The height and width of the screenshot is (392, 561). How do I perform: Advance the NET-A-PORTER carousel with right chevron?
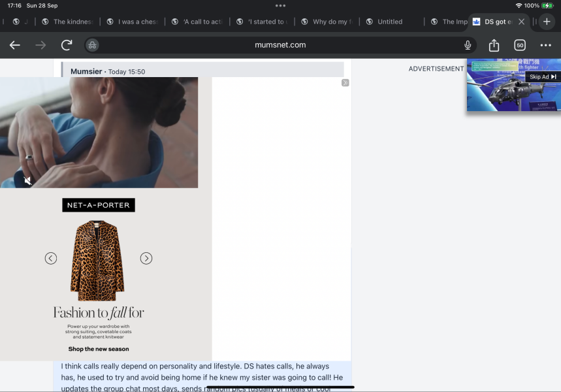146,258
